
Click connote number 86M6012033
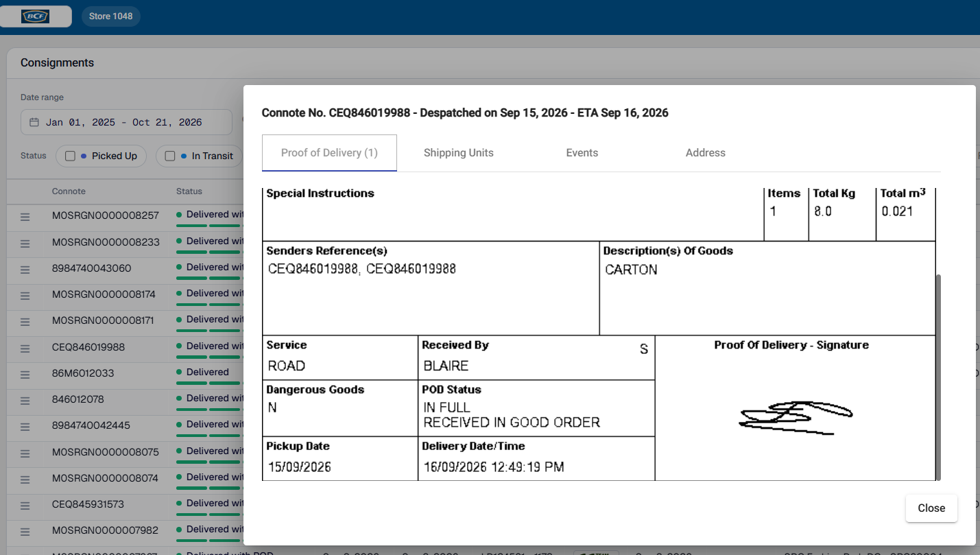coord(83,373)
